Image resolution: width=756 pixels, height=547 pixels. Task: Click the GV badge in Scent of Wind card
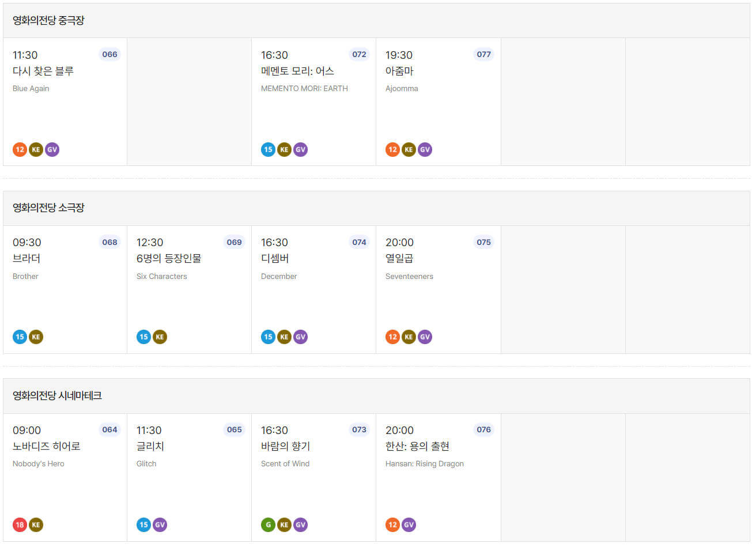pyautogui.click(x=300, y=525)
